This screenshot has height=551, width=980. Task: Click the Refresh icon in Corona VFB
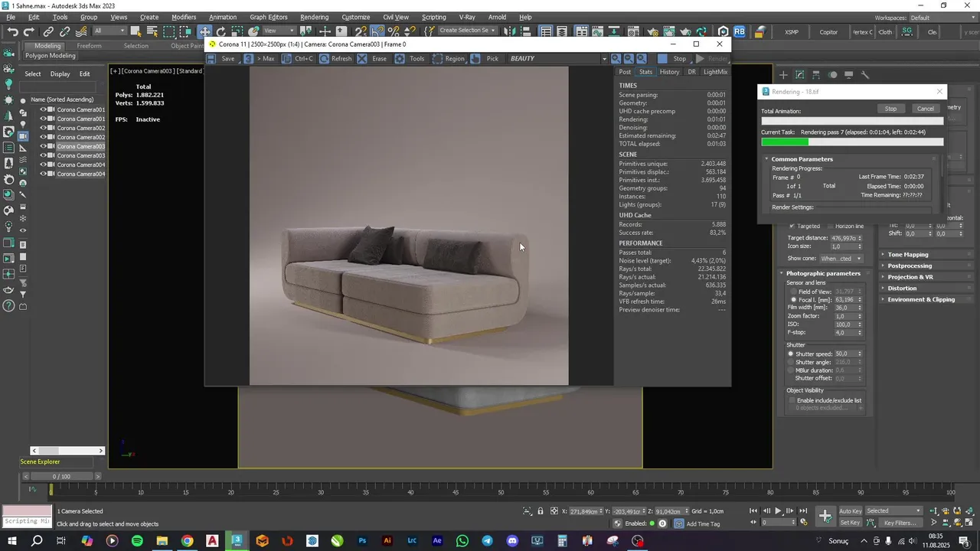click(x=325, y=59)
